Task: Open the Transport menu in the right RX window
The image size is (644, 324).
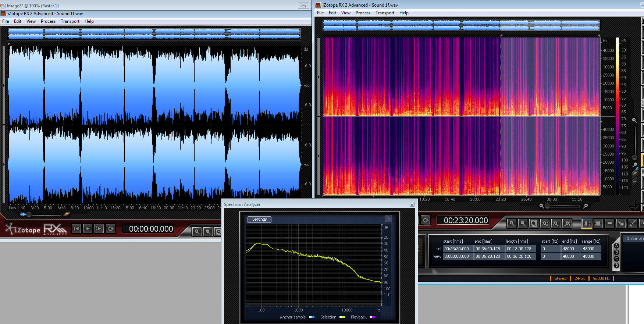Action: pyautogui.click(x=385, y=13)
